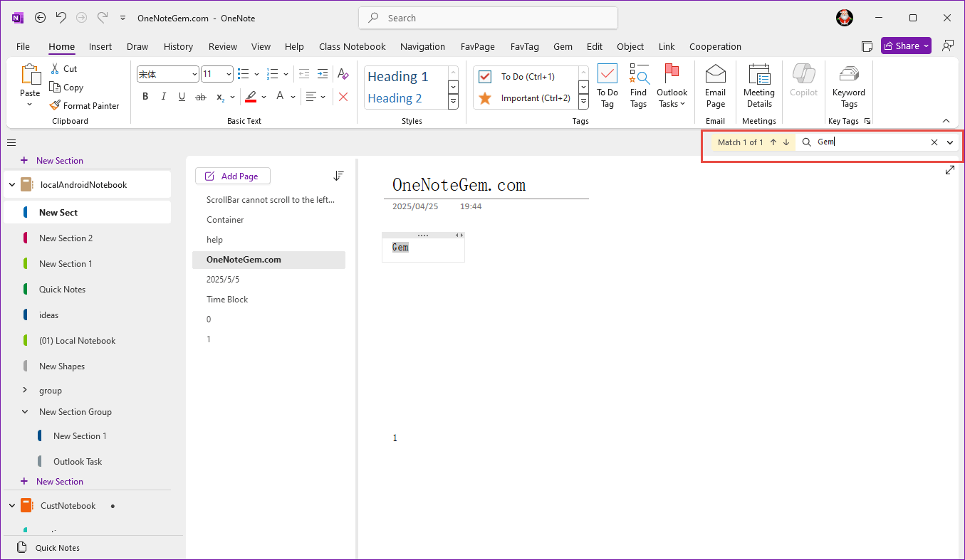Collapse the ribbon
The width and height of the screenshot is (965, 560).
point(946,121)
